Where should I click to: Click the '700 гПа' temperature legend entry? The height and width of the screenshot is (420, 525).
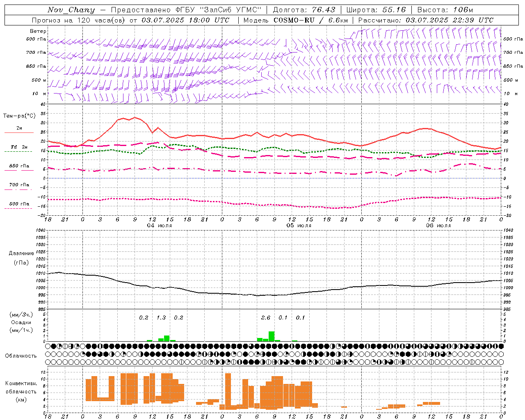coord(19,185)
